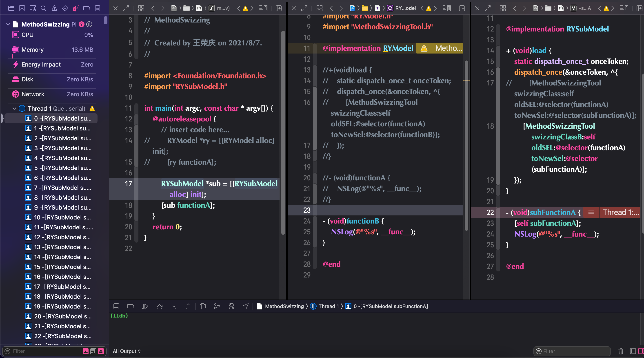Screen dimensions: 644x358
Task: Open the Find navigator magnifier icon
Action: tap(44, 9)
